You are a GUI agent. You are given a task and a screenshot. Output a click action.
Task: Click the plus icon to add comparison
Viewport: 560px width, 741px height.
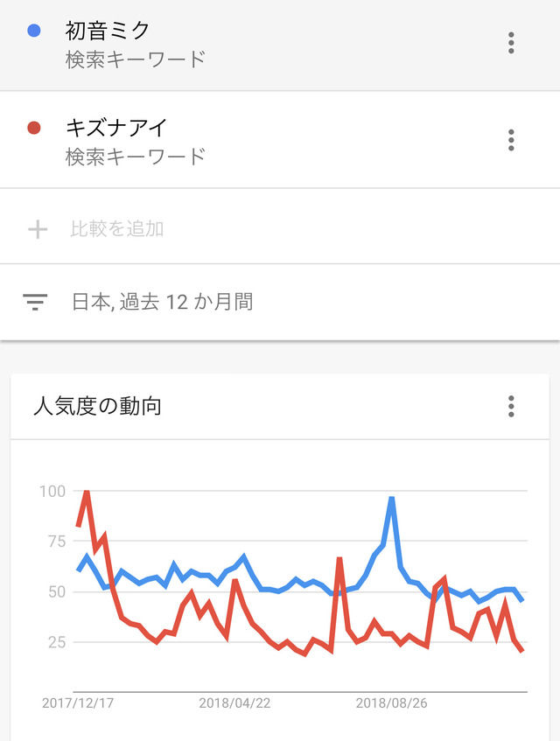pos(38,229)
